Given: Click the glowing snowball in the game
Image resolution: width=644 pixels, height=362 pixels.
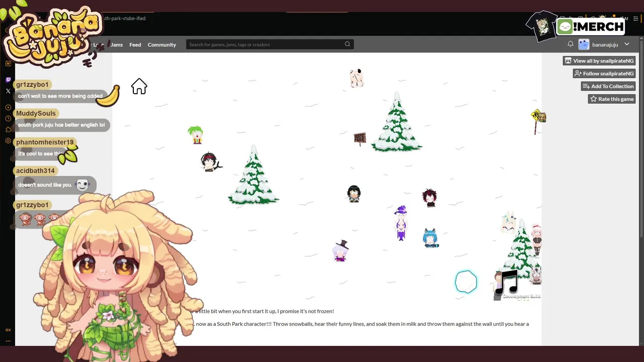Looking at the screenshot, I should tap(466, 282).
